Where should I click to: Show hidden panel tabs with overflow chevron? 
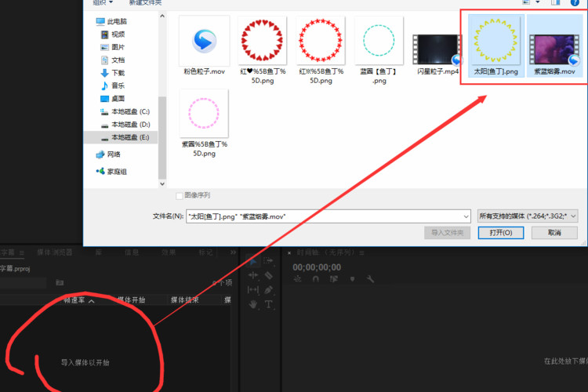click(x=233, y=252)
